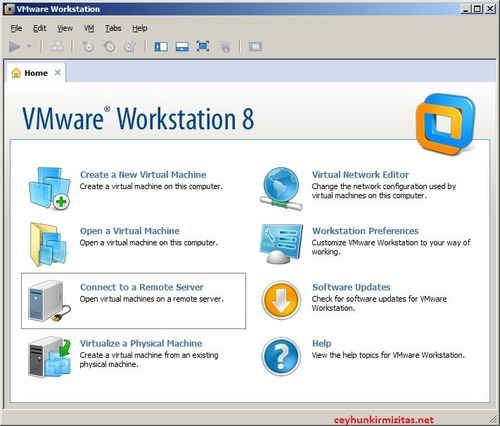Viewport: 500px width, 426px height.
Task: Click the Unity mode toolbar icon
Action: [224, 47]
